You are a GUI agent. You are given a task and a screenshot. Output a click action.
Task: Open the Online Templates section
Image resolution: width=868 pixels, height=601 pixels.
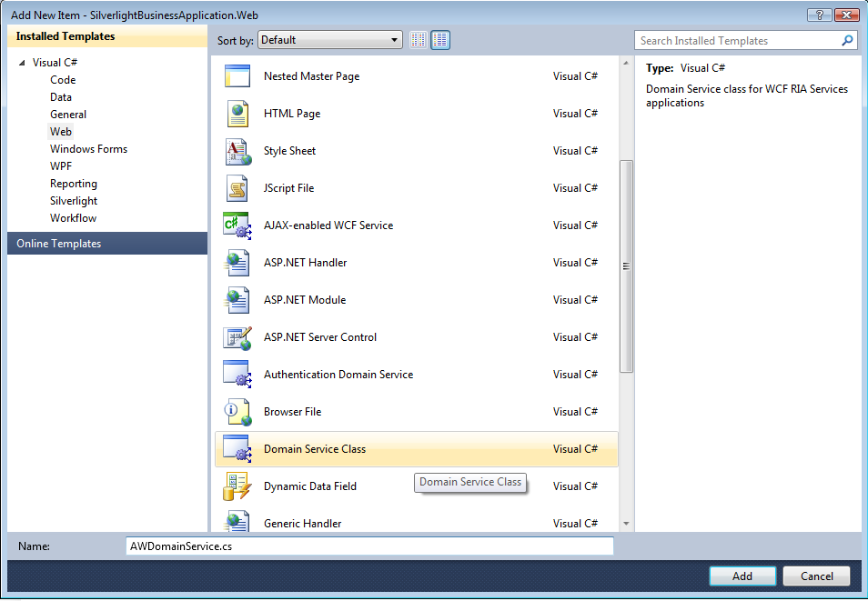(x=107, y=244)
